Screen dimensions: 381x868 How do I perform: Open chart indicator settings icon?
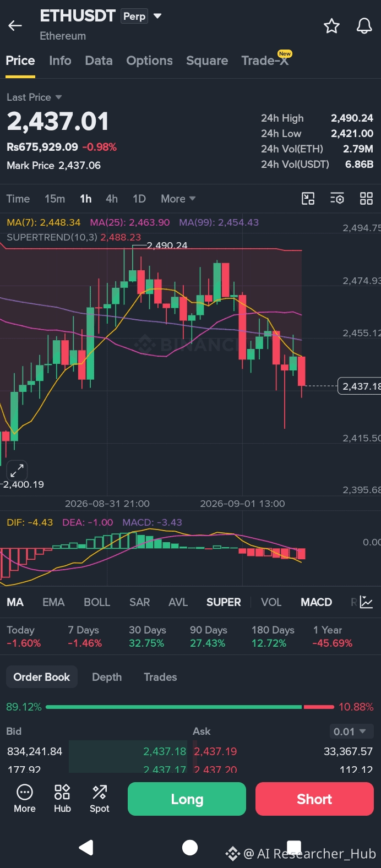337,199
